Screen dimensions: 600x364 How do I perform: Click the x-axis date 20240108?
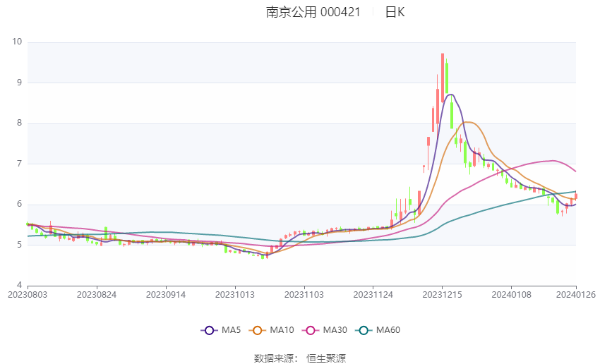(512, 295)
